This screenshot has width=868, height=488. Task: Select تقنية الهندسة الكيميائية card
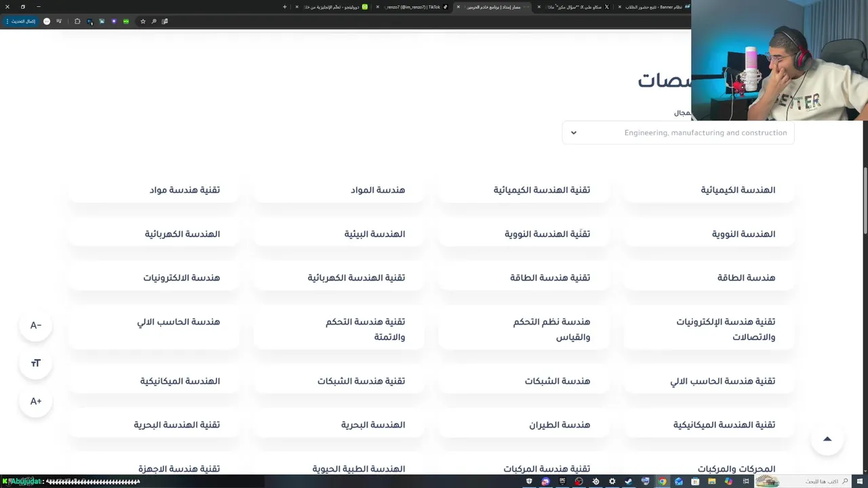point(524,190)
